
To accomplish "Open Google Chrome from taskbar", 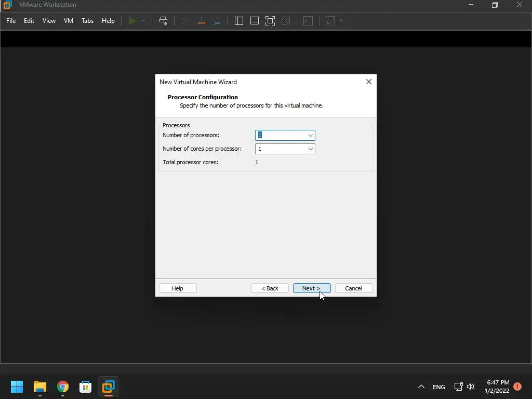I will [x=63, y=387].
